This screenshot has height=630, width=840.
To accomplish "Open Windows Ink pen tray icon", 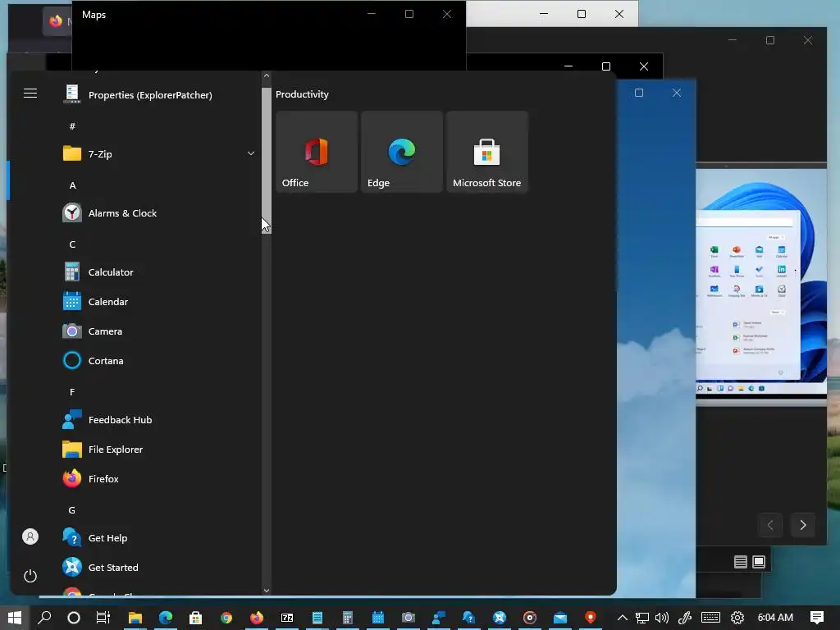I will tap(685, 618).
